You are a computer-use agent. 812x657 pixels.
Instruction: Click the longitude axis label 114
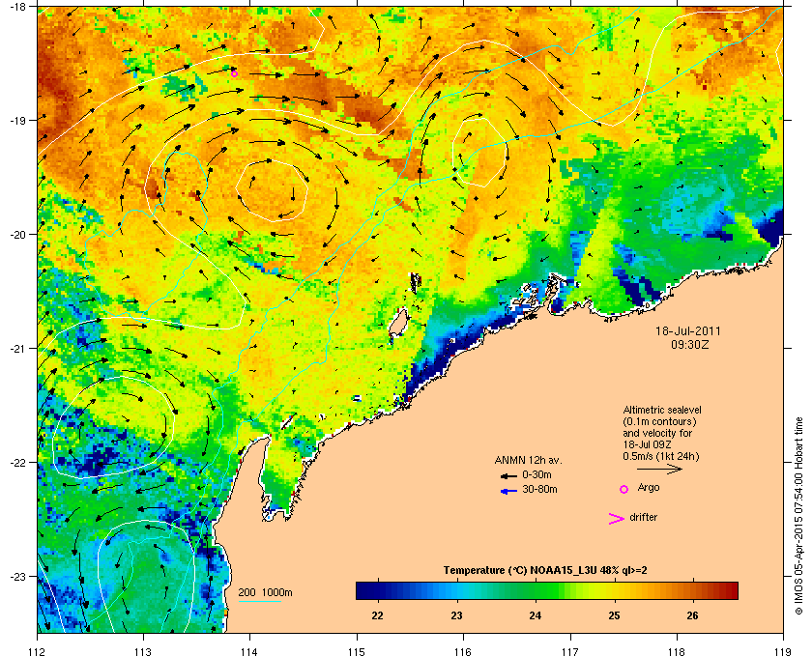tap(250, 651)
